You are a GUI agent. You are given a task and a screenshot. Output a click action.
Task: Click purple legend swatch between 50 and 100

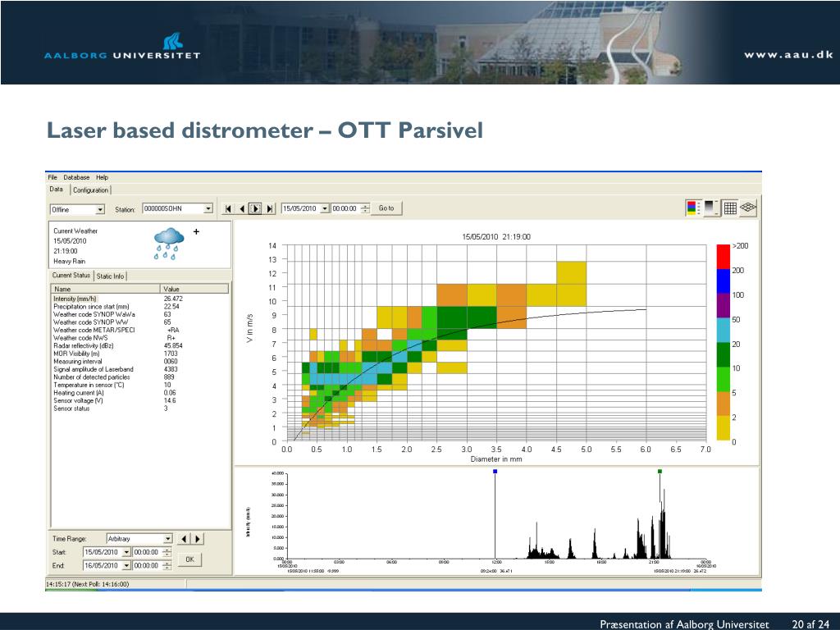coord(724,306)
